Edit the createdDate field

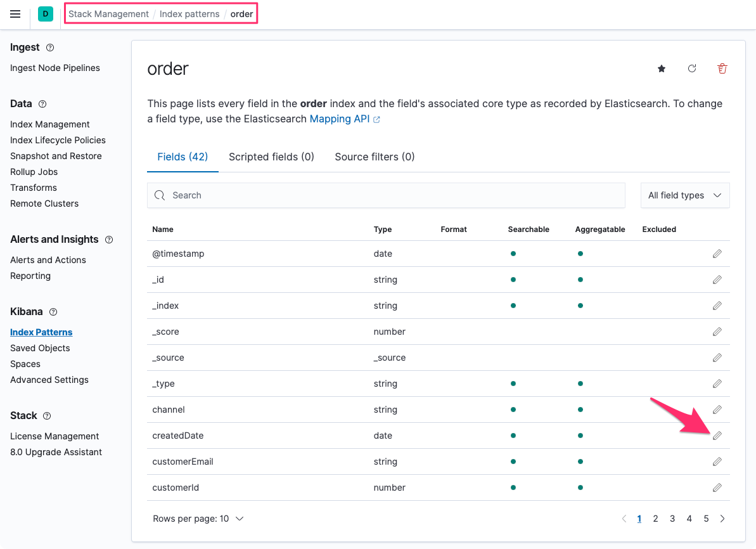coord(717,436)
